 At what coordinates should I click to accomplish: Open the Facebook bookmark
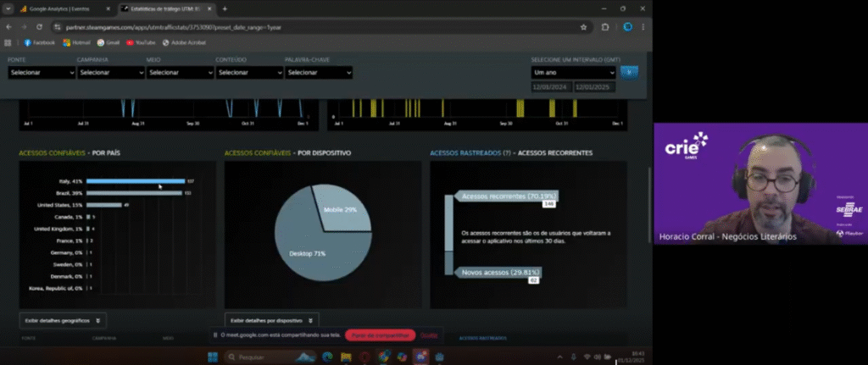pos(40,42)
